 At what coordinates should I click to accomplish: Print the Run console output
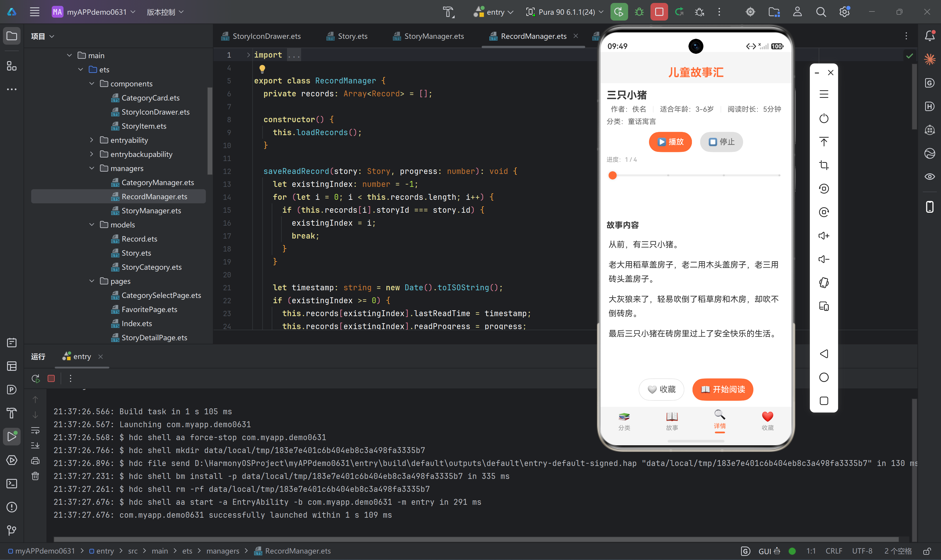pyautogui.click(x=35, y=460)
